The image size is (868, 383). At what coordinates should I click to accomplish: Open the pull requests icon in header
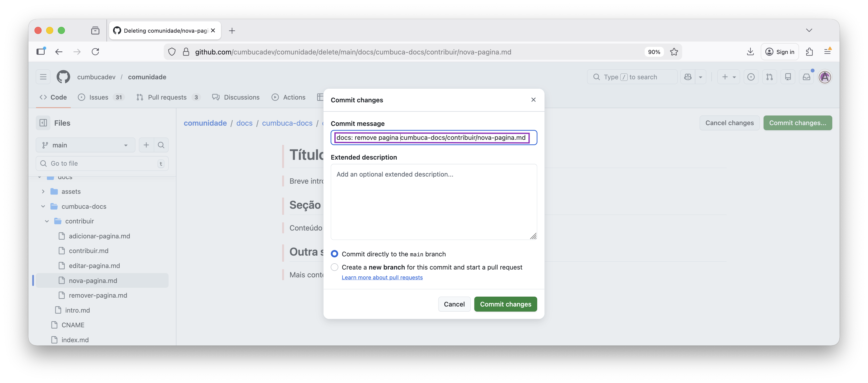[769, 77]
